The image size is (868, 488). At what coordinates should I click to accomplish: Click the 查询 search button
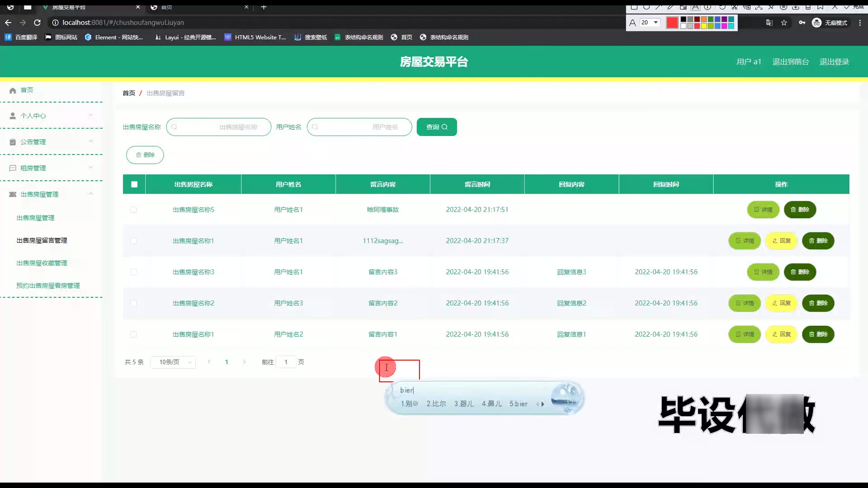[436, 127]
